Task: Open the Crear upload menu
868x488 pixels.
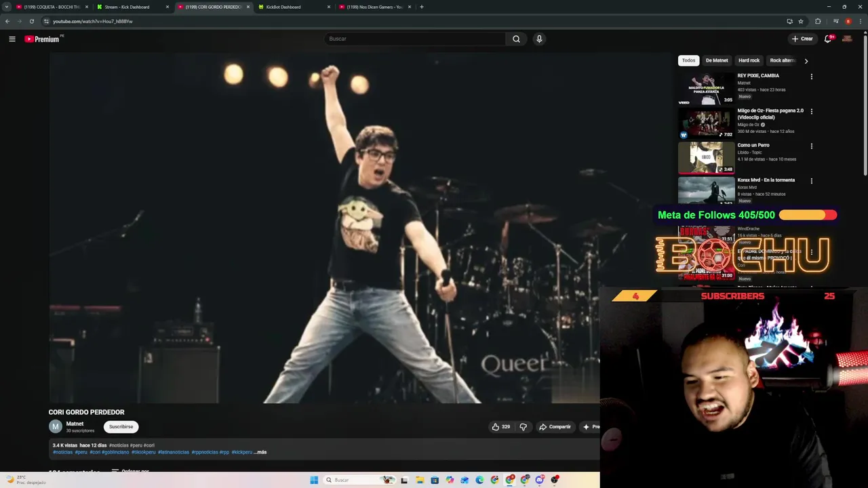Action: [802, 39]
